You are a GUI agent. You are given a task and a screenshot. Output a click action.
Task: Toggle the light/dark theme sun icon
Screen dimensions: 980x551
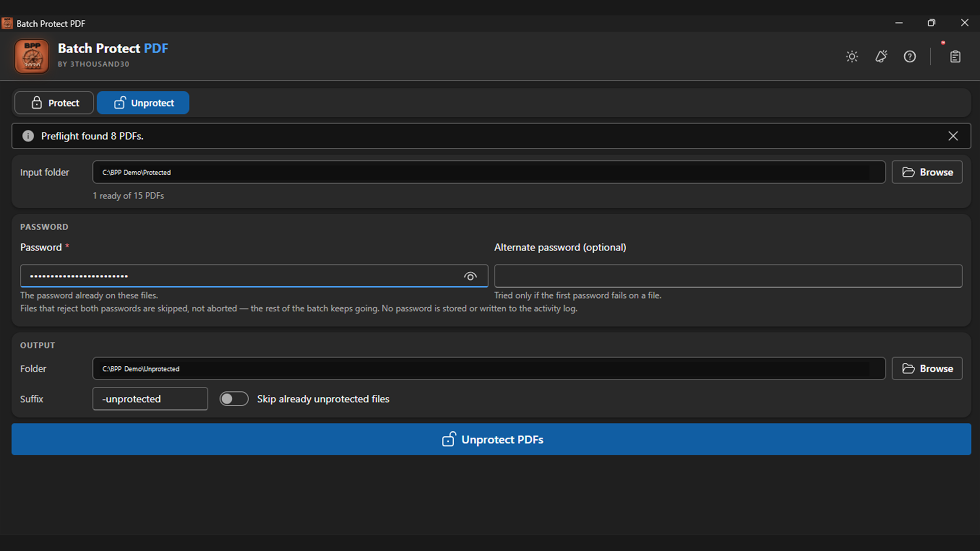[x=852, y=57]
